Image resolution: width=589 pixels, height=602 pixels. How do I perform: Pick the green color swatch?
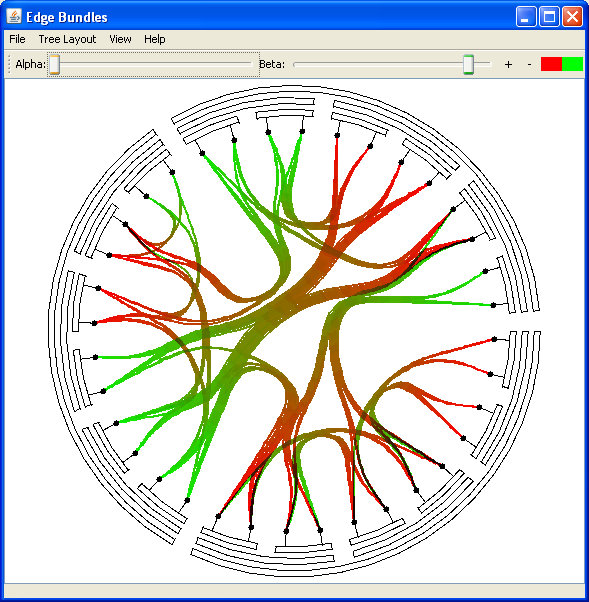(x=572, y=64)
